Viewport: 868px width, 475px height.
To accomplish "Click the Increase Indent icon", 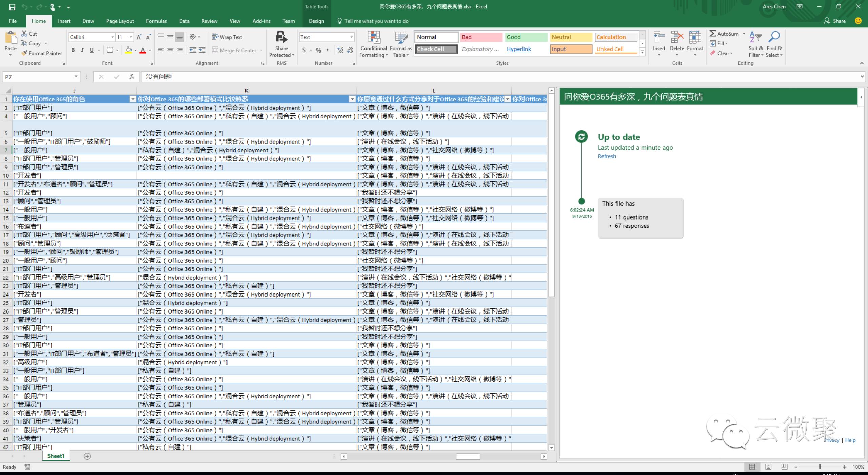I will pos(202,50).
